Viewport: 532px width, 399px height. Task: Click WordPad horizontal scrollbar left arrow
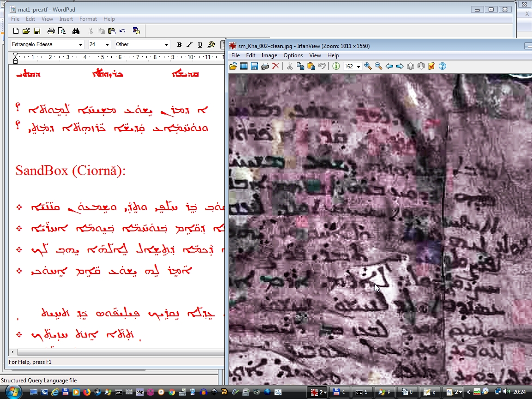12,352
